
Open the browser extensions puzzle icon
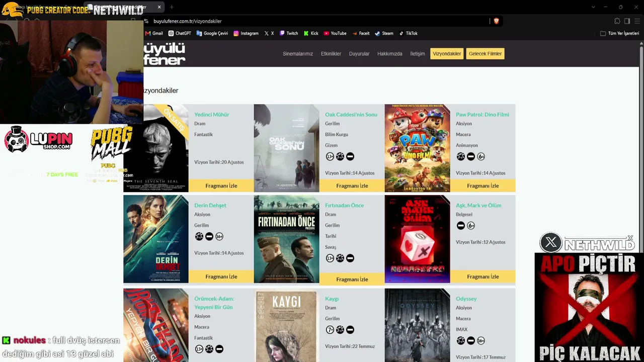point(617,21)
